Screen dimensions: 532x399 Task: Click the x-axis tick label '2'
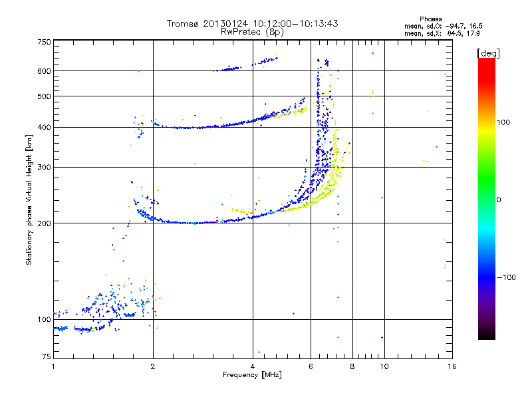pos(153,366)
